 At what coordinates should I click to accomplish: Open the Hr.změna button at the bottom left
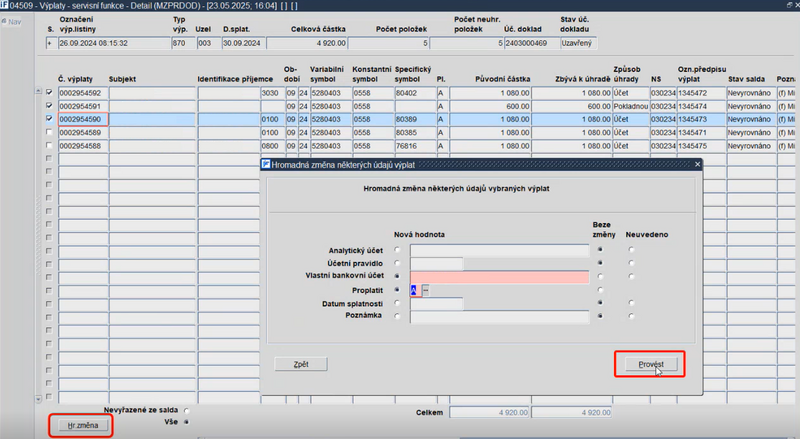(83, 425)
